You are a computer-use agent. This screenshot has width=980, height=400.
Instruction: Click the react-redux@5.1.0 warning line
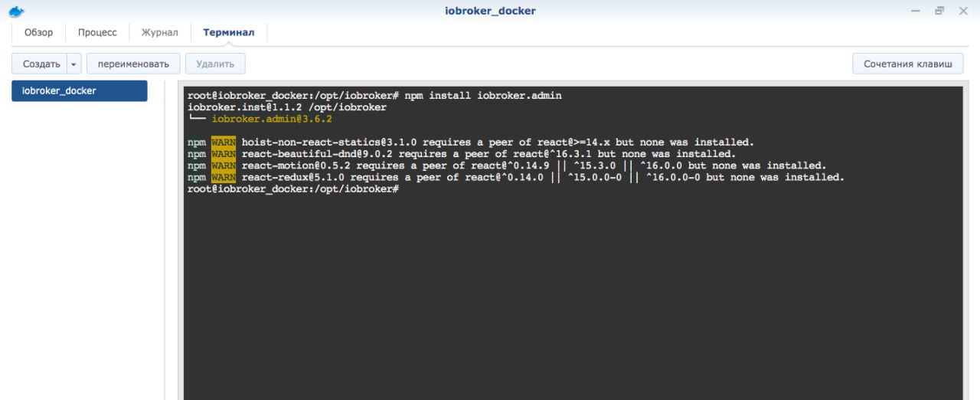(x=515, y=177)
